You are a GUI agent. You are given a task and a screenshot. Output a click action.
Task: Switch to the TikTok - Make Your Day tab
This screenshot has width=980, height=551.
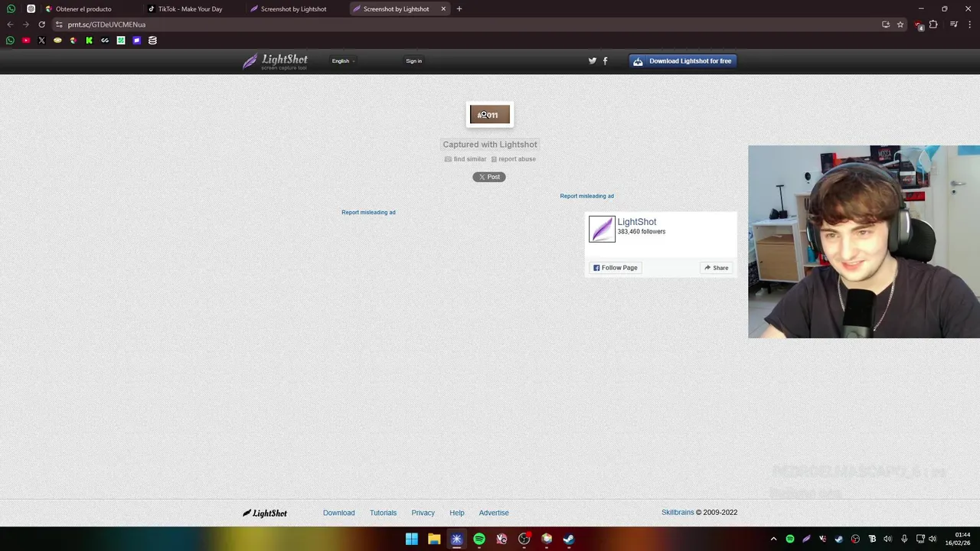(x=191, y=9)
